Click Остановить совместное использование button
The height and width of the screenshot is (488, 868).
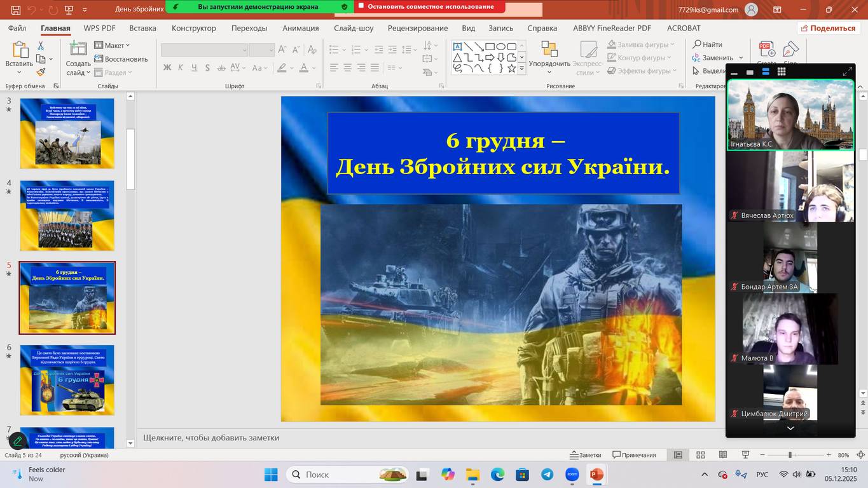(431, 6)
